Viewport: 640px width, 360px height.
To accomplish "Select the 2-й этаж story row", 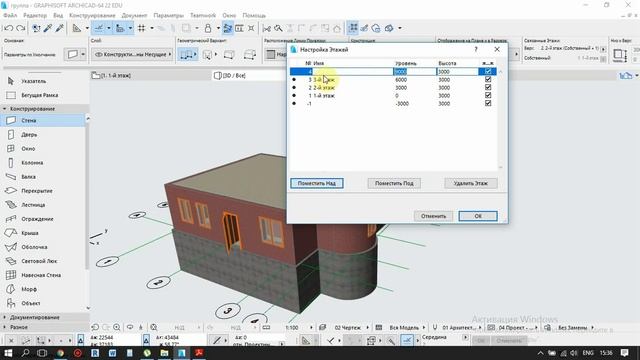I will (393, 87).
